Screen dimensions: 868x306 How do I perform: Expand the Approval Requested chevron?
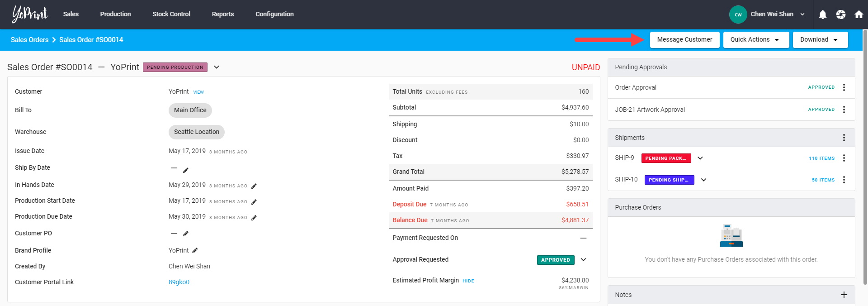(x=584, y=260)
